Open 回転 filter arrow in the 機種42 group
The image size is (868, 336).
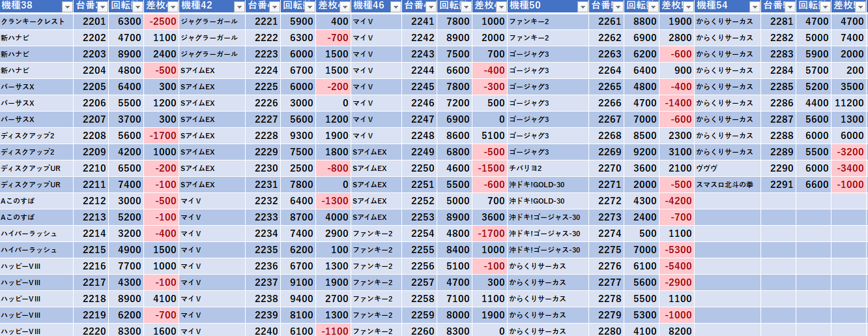tap(309, 7)
